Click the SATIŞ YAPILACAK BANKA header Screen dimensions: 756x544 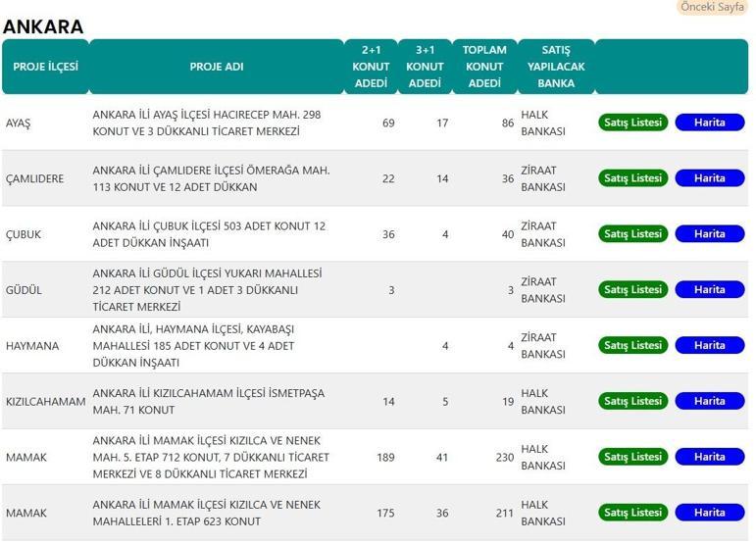[556, 67]
